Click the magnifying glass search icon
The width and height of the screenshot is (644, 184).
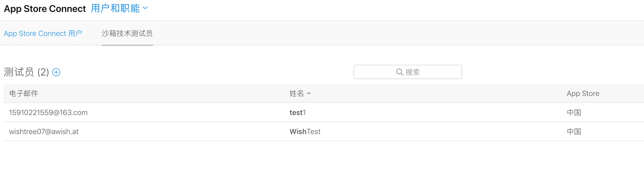pos(399,72)
